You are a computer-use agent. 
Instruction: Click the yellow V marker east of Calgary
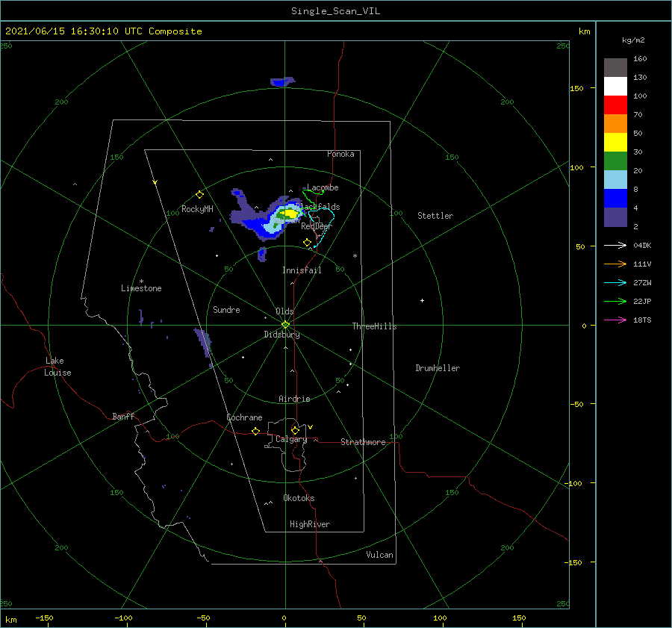tap(310, 427)
